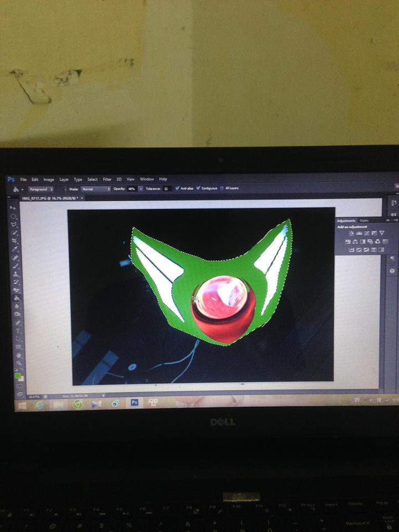
Task: Toggle the Anti-alias checkbox
Action: 177,188
